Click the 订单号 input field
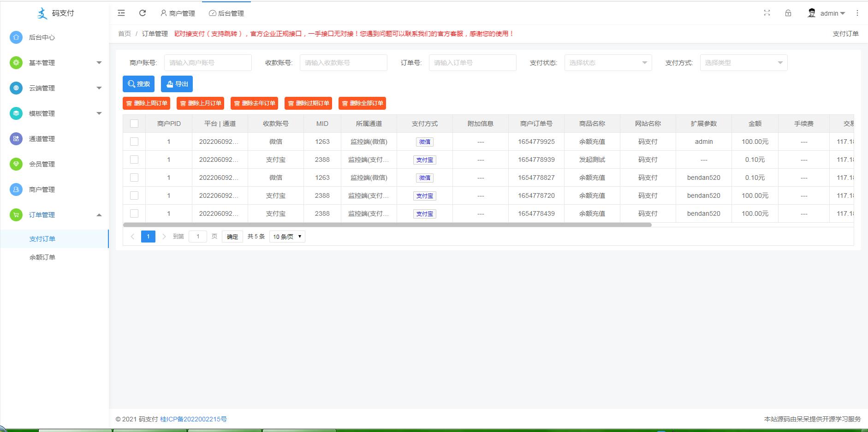 click(472, 63)
